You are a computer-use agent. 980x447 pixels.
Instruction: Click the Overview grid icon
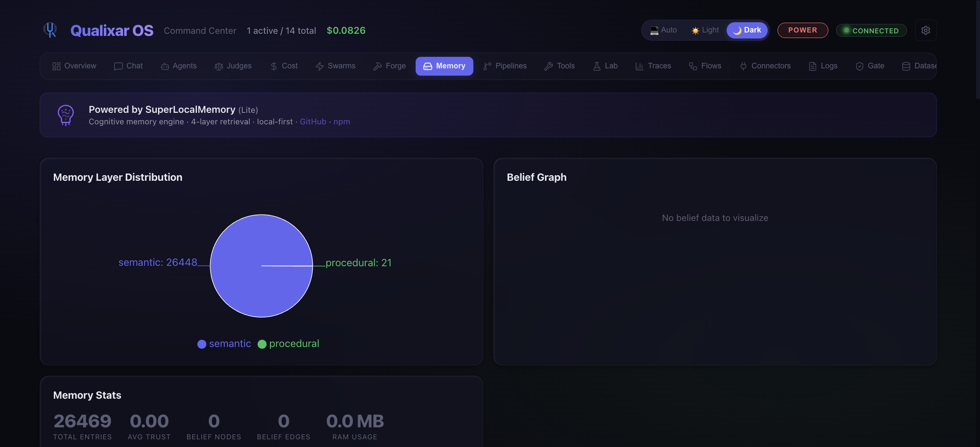pos(56,66)
